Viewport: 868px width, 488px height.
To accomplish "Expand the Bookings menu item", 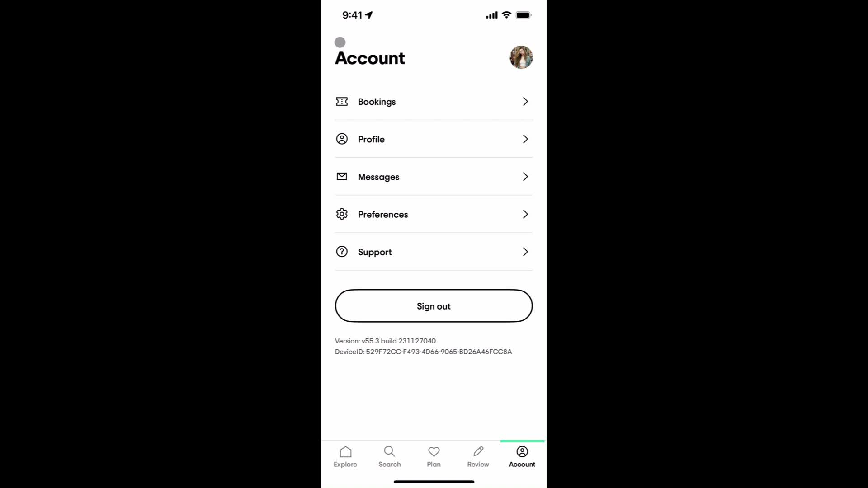I will click(434, 101).
